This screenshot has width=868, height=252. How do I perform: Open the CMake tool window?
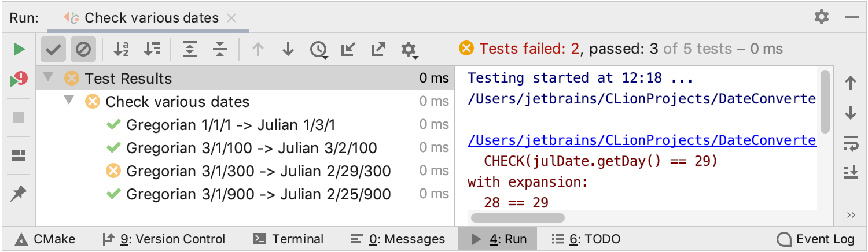(46, 239)
